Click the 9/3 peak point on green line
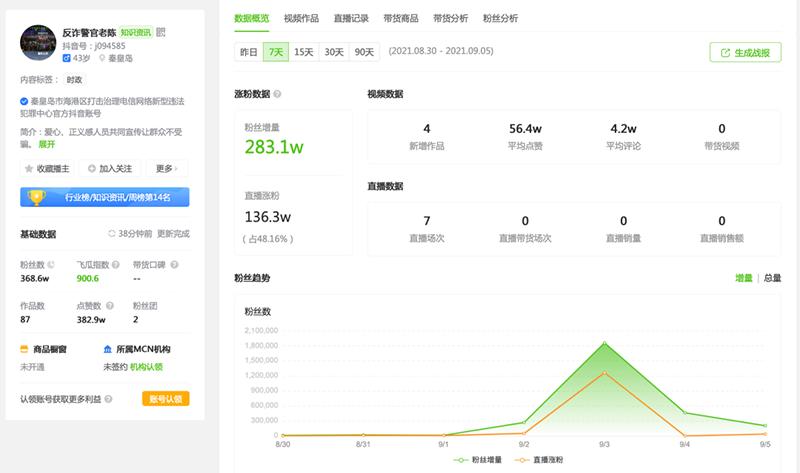Screen dimensions: 800x473 [x=604, y=343]
